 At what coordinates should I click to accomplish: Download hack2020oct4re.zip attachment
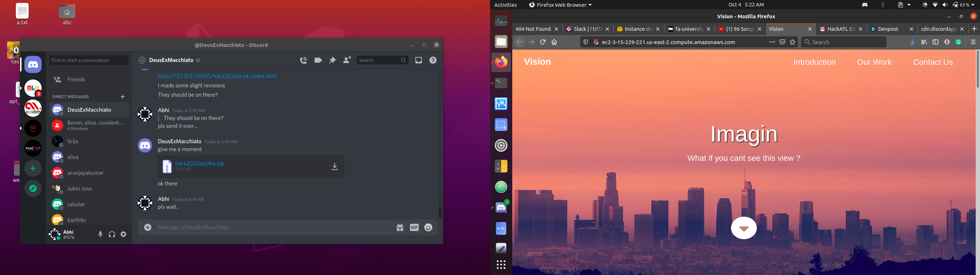335,167
